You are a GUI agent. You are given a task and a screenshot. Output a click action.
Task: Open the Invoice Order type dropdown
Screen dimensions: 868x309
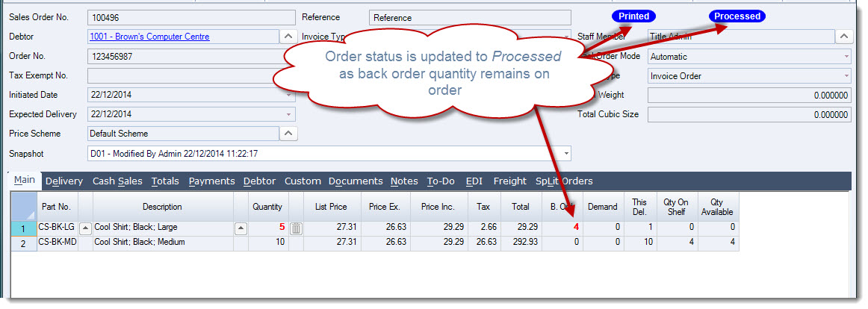[x=846, y=75]
